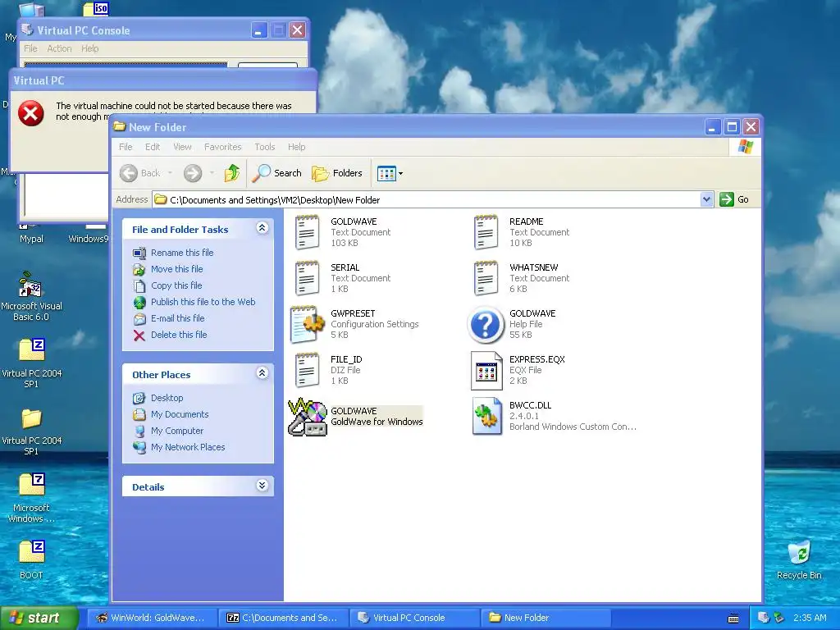Viewport: 840px width, 630px height.
Task: Click Publish this file to the Web
Action: [203, 302]
